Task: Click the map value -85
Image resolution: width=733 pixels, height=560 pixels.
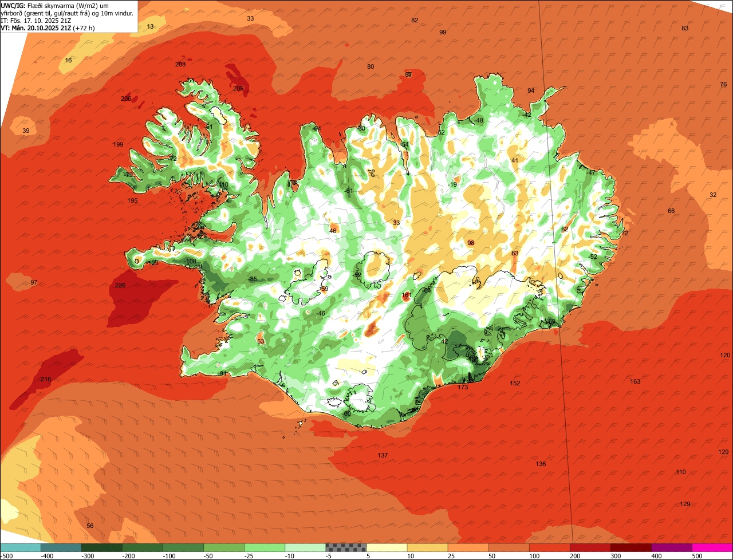Action: point(253,279)
